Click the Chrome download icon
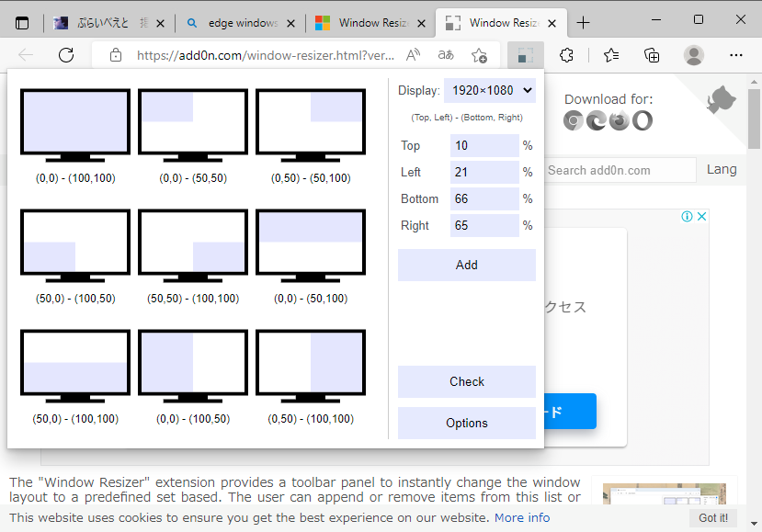Image resolution: width=762 pixels, height=532 pixels. [x=574, y=119]
